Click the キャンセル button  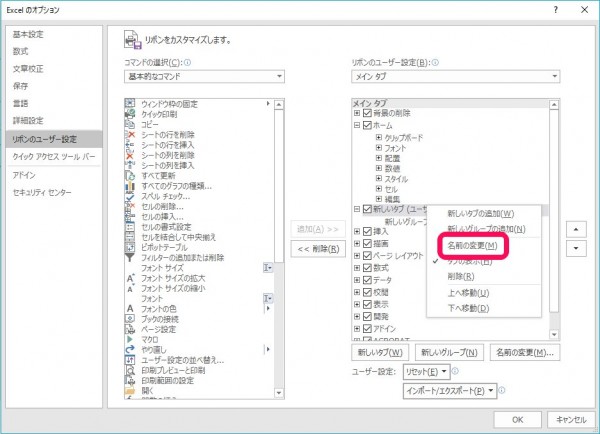(x=571, y=420)
